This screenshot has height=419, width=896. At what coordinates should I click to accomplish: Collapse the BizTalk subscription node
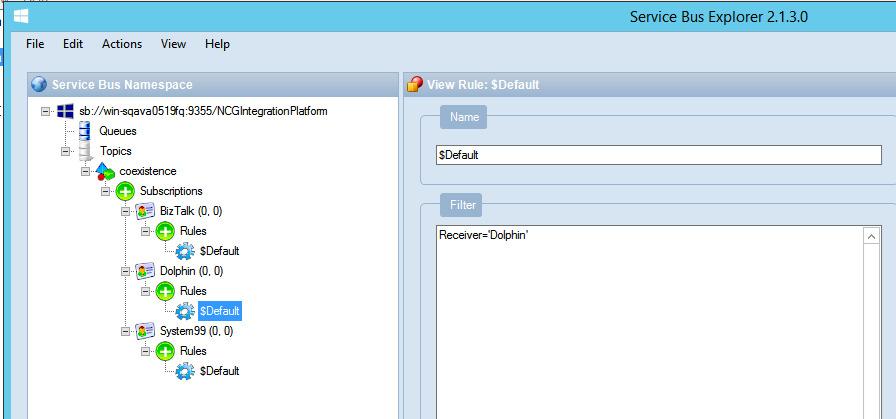pos(126,211)
